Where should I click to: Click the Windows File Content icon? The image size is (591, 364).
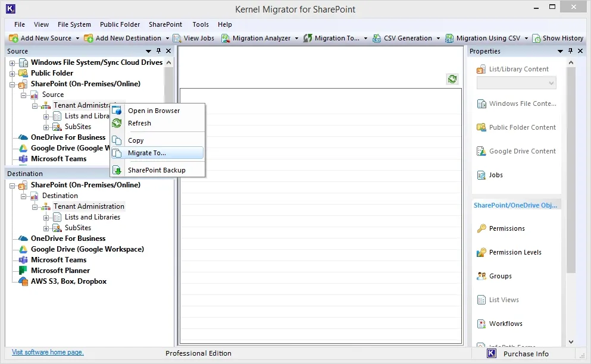481,103
